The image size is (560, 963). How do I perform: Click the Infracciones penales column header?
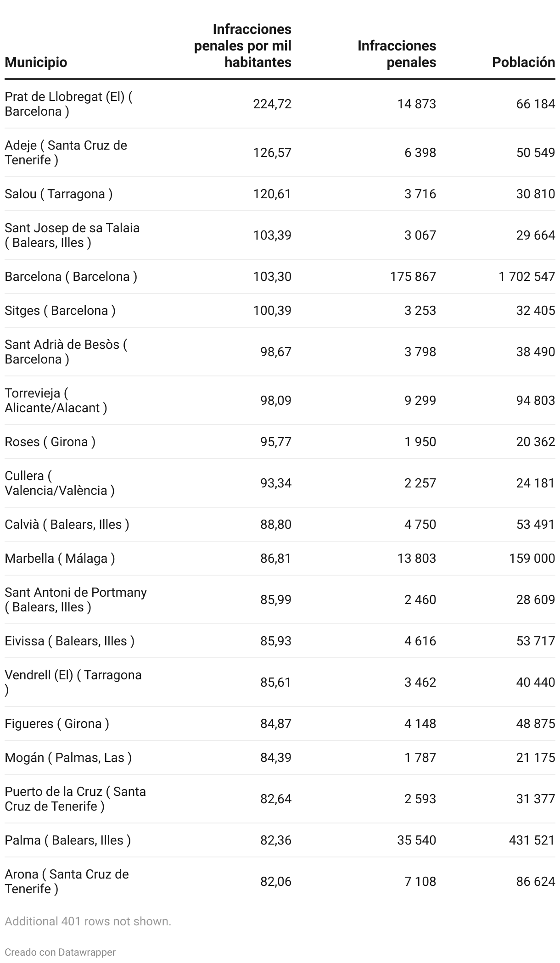tap(397, 54)
